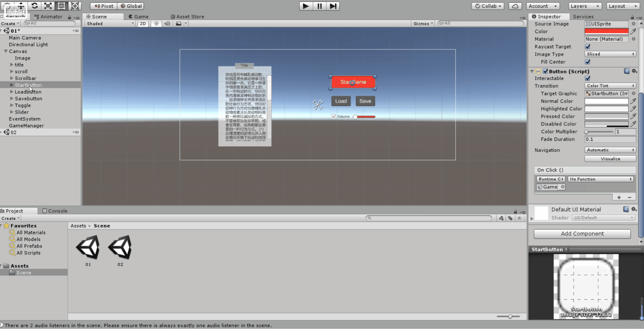Switch to the Animator tab
The width and height of the screenshot is (644, 329).
[48, 17]
